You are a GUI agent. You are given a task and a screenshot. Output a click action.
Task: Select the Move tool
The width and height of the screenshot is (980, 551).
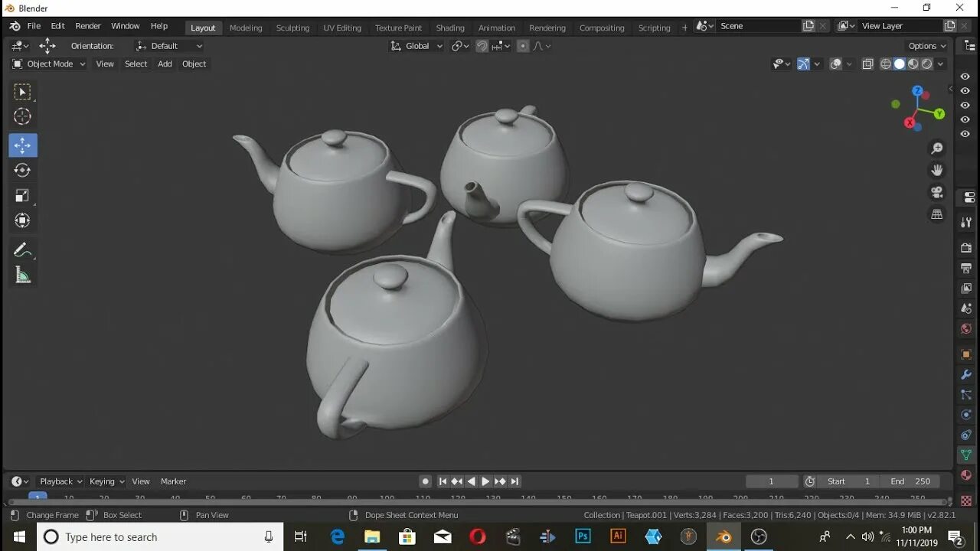coord(23,145)
